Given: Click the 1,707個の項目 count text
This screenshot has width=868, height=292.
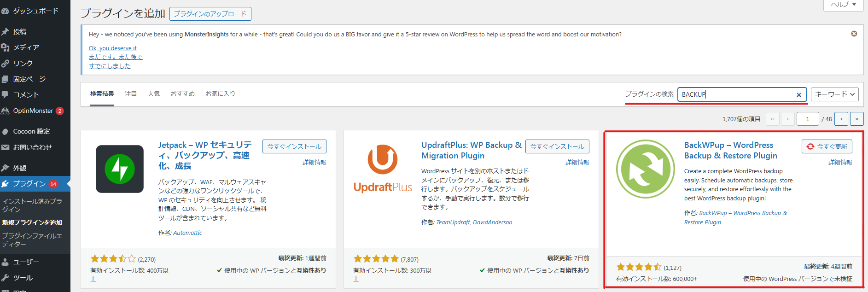Looking at the screenshot, I should click(x=741, y=119).
